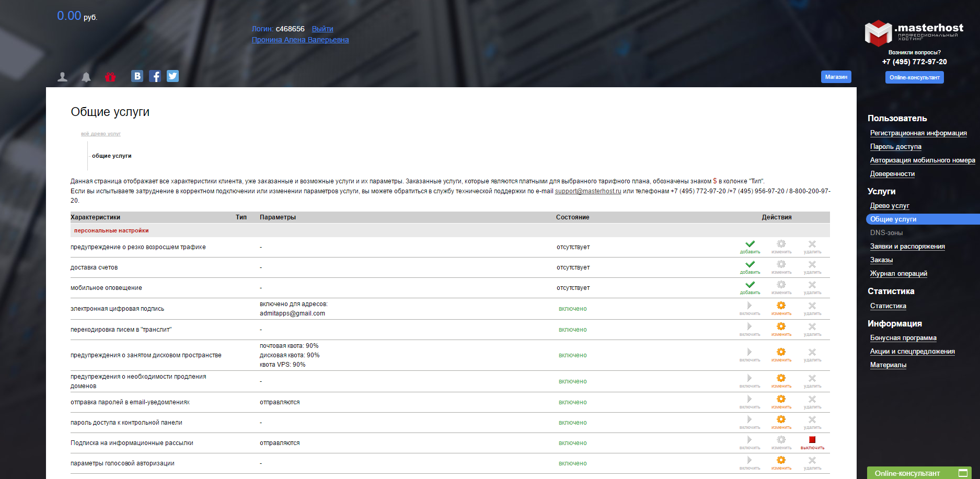The width and height of the screenshot is (980, 479).
Task: Open the Twitter social icon
Action: [172, 76]
